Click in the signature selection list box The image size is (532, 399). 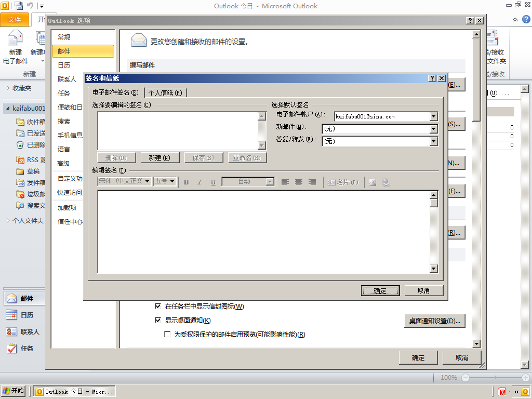178,130
